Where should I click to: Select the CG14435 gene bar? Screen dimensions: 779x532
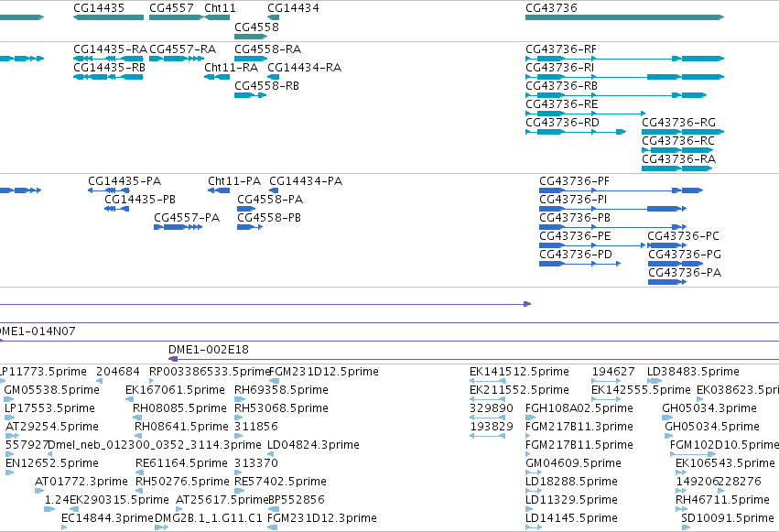point(108,17)
